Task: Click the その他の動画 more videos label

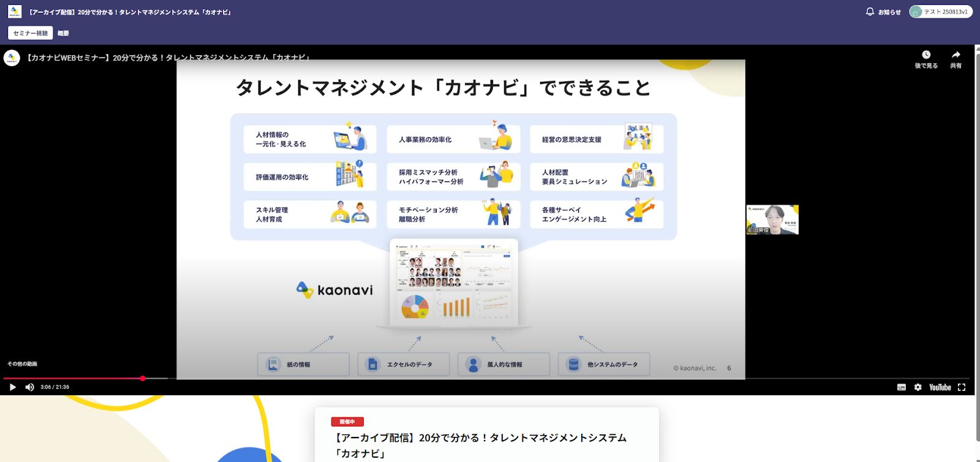Action: tap(22, 364)
